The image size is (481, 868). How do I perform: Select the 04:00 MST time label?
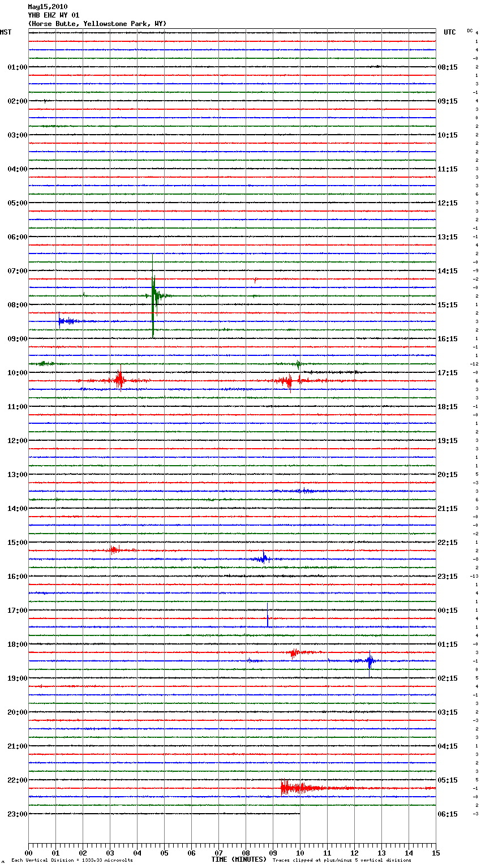point(17,169)
